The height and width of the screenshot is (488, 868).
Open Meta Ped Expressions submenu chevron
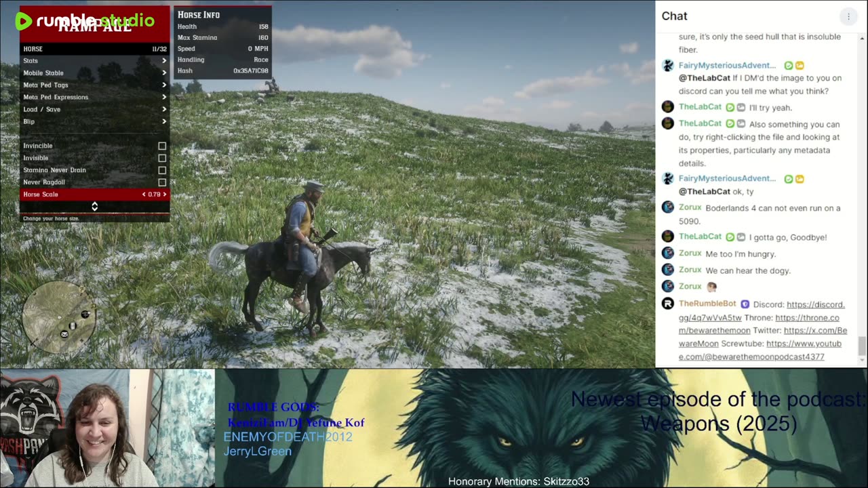click(x=164, y=98)
